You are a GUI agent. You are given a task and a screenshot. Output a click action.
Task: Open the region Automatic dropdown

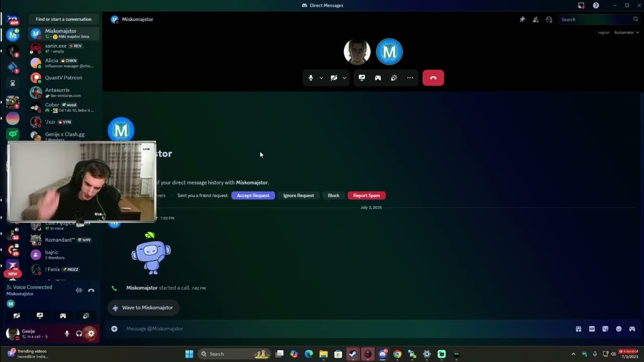[626, 32]
